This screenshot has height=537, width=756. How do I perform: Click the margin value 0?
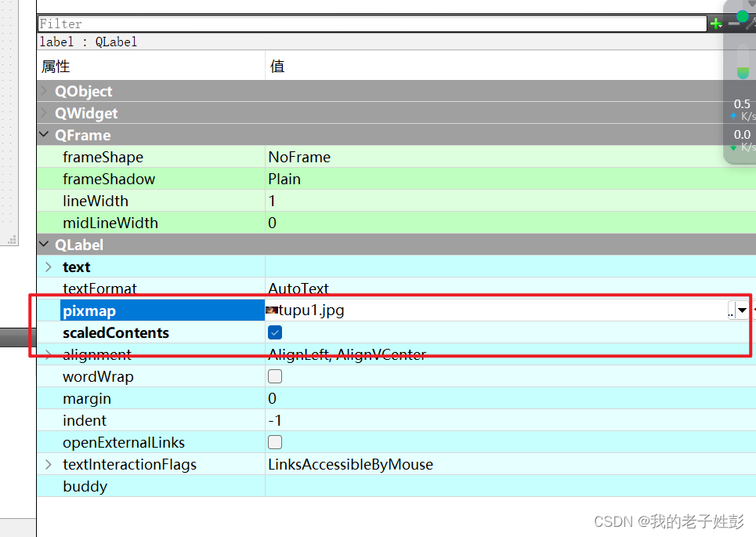(272, 398)
